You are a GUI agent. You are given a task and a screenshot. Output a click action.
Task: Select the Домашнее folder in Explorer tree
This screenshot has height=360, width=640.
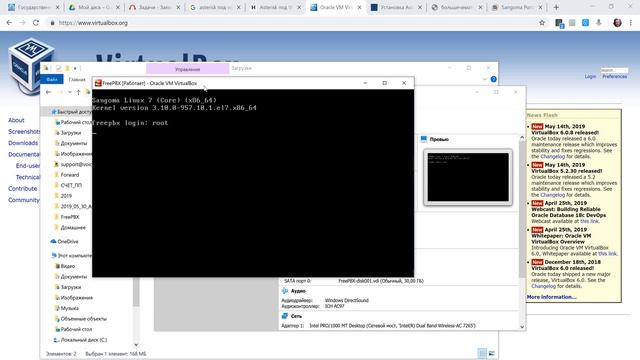73,227
